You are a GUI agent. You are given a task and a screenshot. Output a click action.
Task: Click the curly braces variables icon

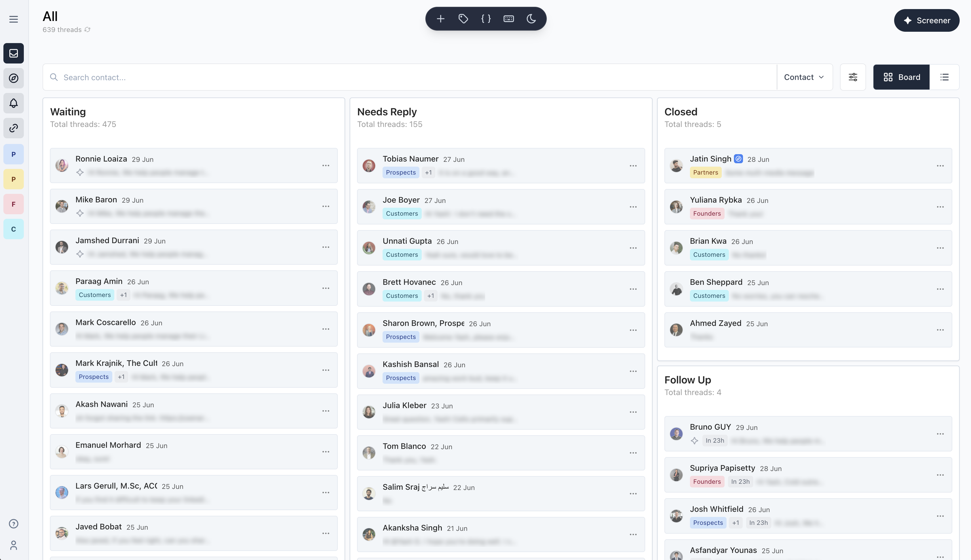point(486,18)
